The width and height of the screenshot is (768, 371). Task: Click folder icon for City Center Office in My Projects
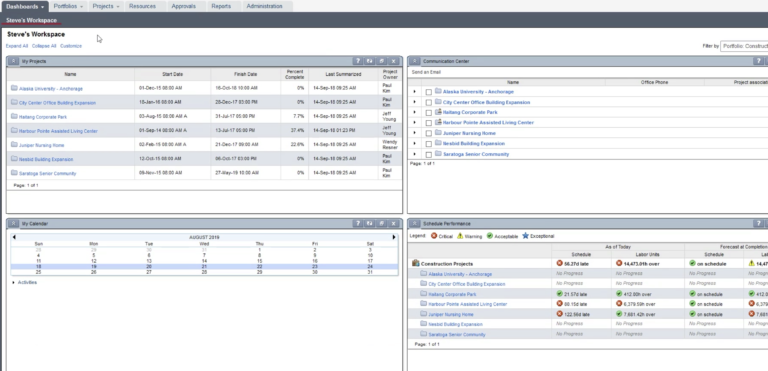point(14,102)
